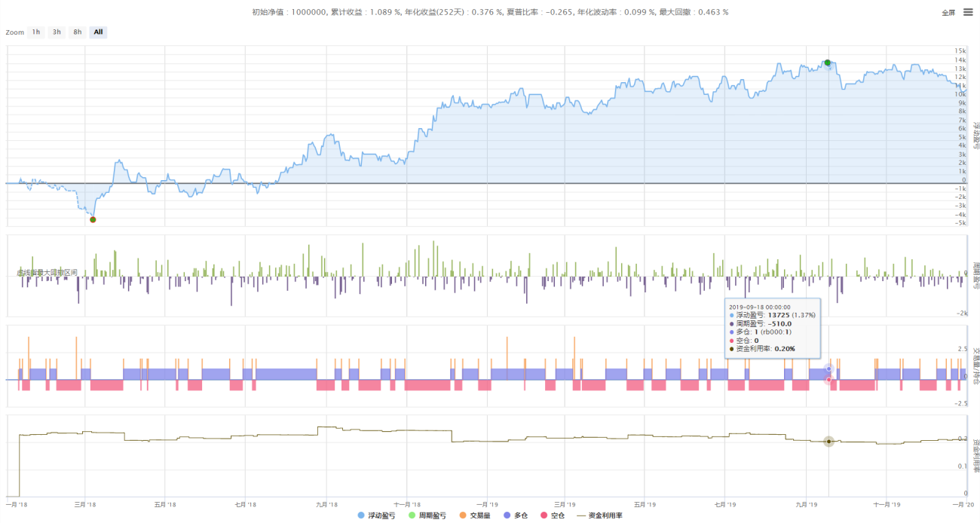980x523 pixels.
Task: Set zoom range to 3h
Action: click(x=57, y=32)
